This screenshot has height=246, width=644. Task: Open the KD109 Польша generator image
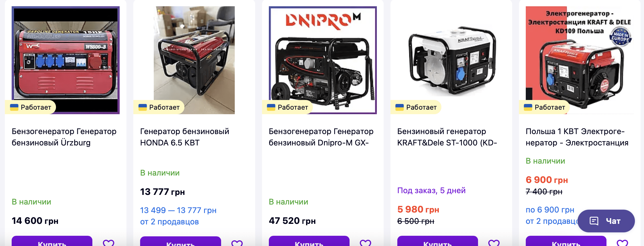580,60
